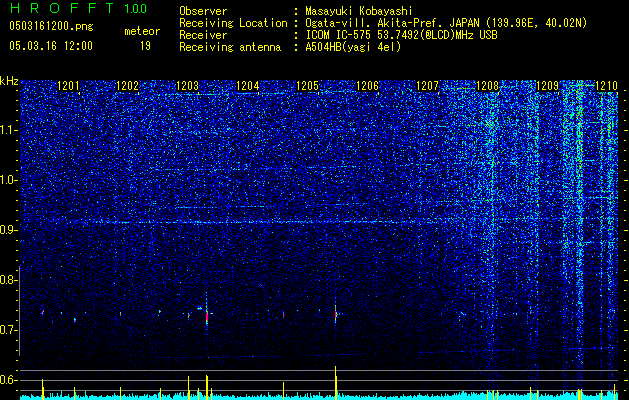Click the 1210 time marker
Image resolution: width=629 pixels, height=400 pixels.
click(606, 86)
